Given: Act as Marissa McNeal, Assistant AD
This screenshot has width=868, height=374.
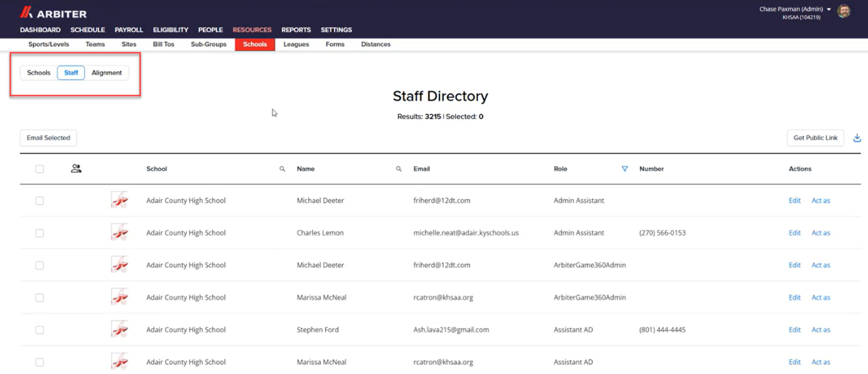Looking at the screenshot, I should (x=821, y=362).
